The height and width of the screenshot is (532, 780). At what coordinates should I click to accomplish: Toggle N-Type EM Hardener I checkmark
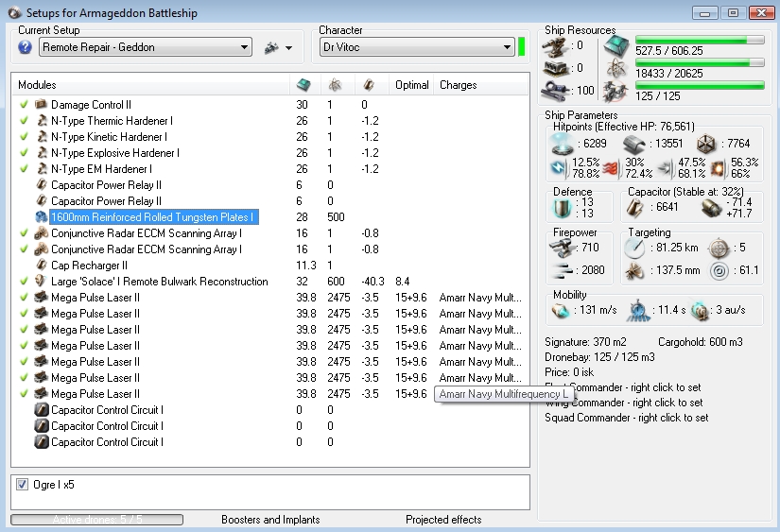click(24, 168)
